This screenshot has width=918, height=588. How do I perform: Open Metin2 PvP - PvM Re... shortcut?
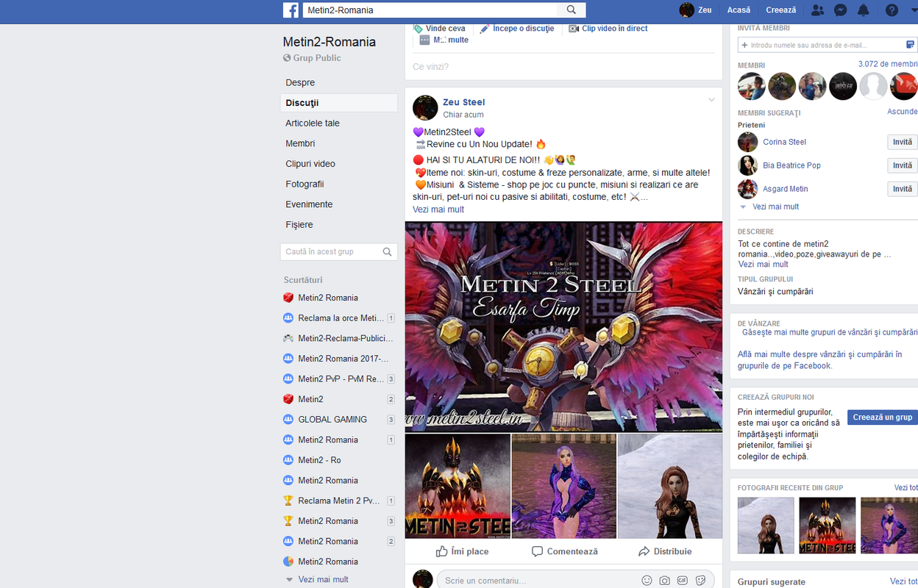339,379
